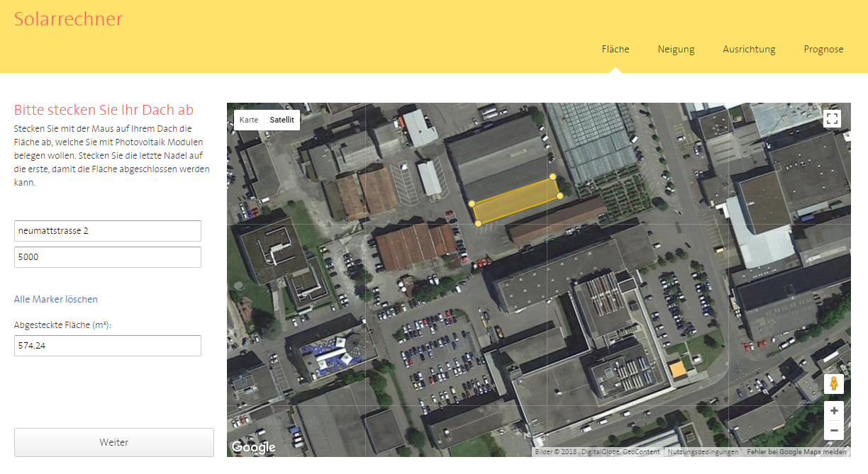Click the Street View pegman icon

click(x=834, y=384)
